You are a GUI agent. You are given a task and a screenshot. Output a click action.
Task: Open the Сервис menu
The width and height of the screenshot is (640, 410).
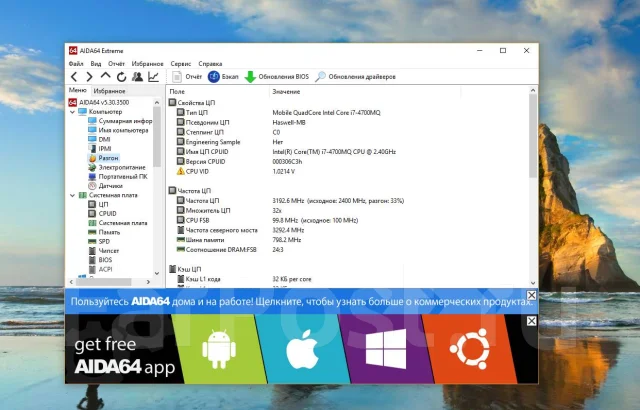click(181, 64)
